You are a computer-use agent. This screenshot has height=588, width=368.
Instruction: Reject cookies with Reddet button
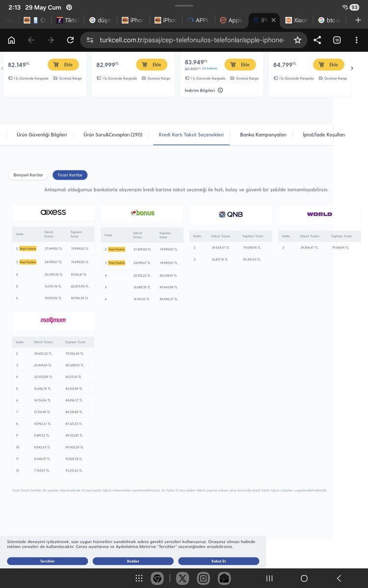tap(133, 561)
